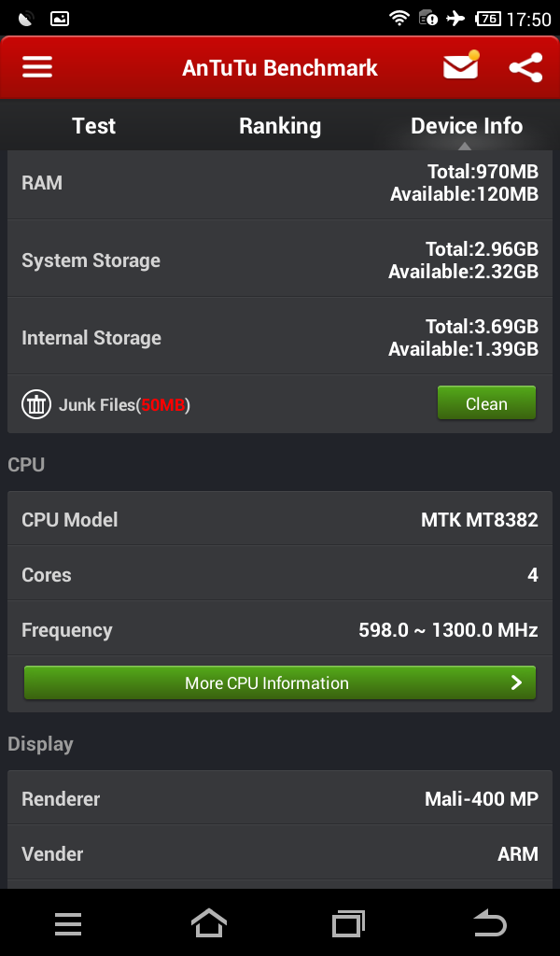Open the mail envelope notifications
This screenshot has height=956, width=560.
coord(460,67)
